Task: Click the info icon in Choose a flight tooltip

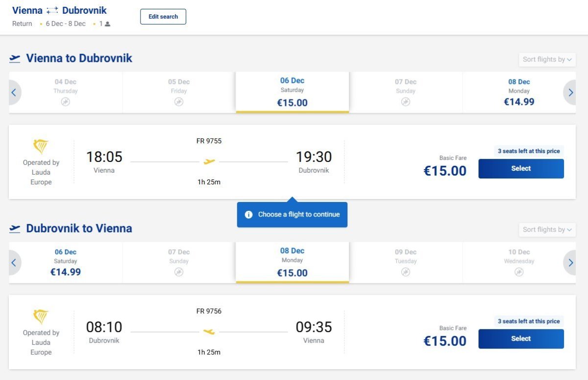Action: 248,215
